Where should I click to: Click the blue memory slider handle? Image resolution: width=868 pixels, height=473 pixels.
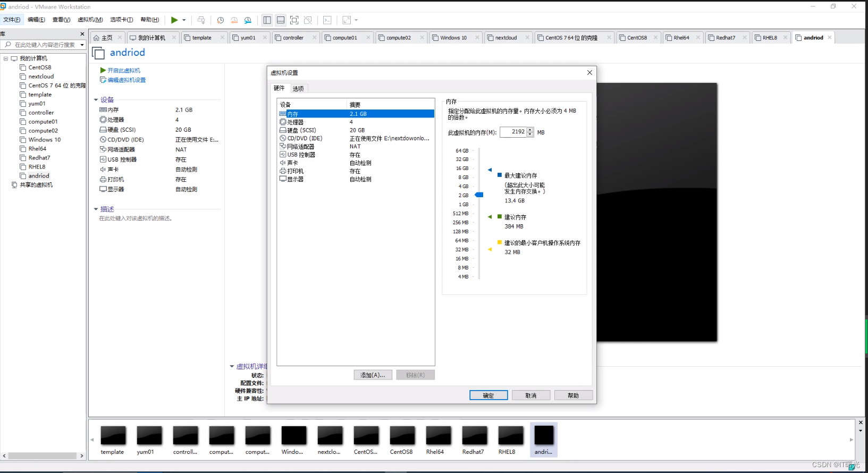[x=479, y=195]
